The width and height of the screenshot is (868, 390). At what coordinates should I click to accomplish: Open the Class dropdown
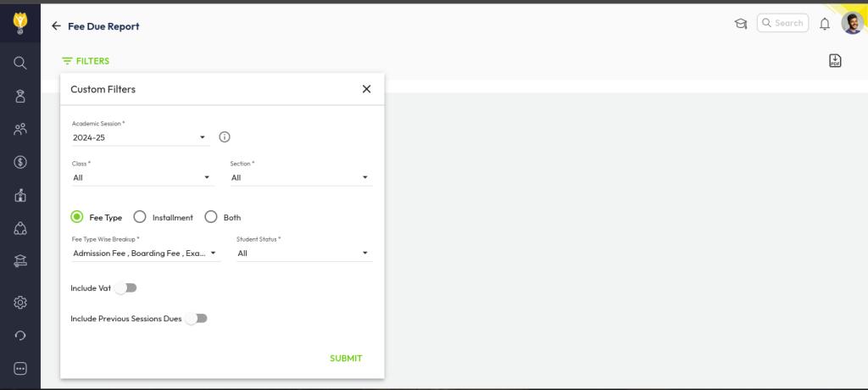(x=142, y=177)
